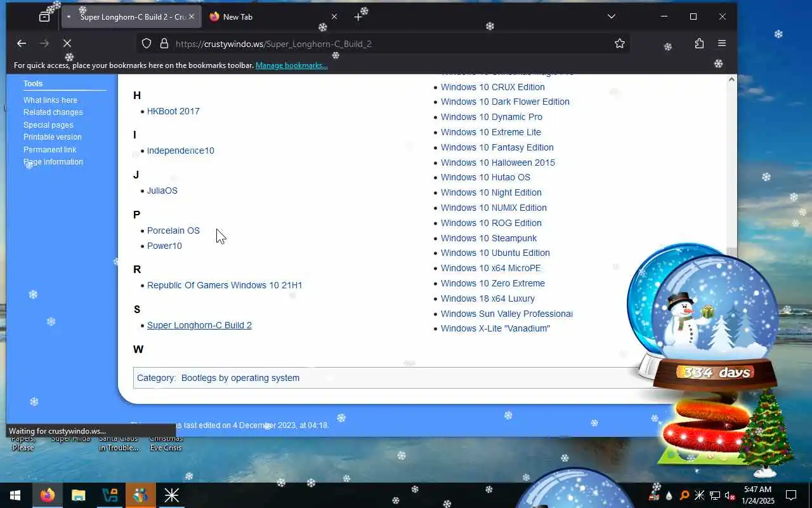Open the taskbar clock and date

[x=758, y=495]
